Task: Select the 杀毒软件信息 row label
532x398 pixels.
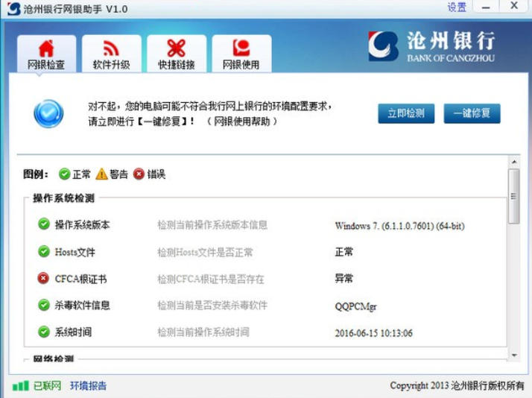Action: tap(83, 306)
